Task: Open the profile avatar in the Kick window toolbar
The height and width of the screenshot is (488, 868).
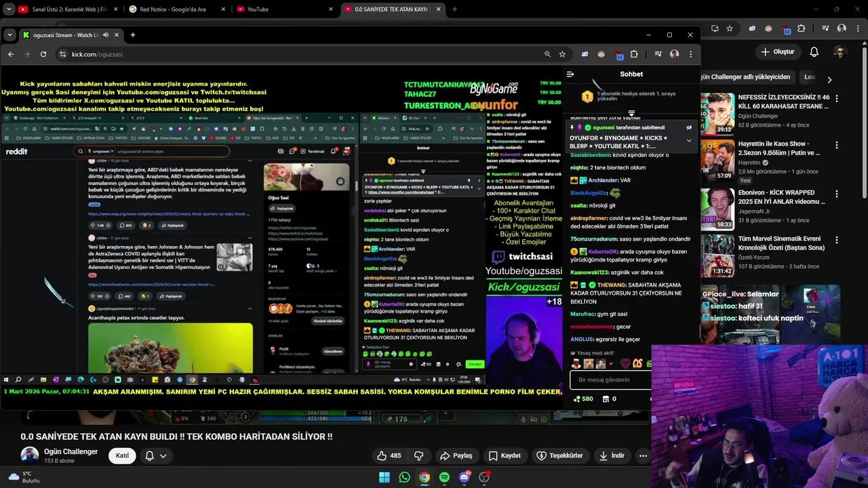Action: (674, 54)
